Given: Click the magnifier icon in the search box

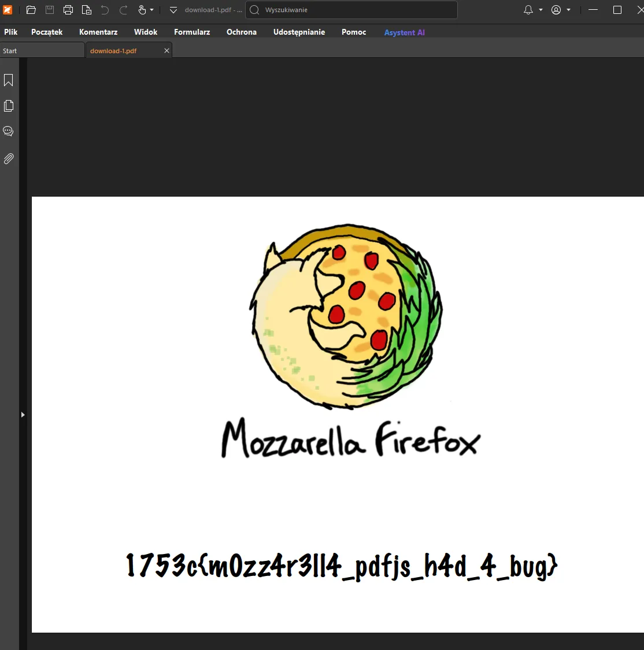Looking at the screenshot, I should pos(255,10).
